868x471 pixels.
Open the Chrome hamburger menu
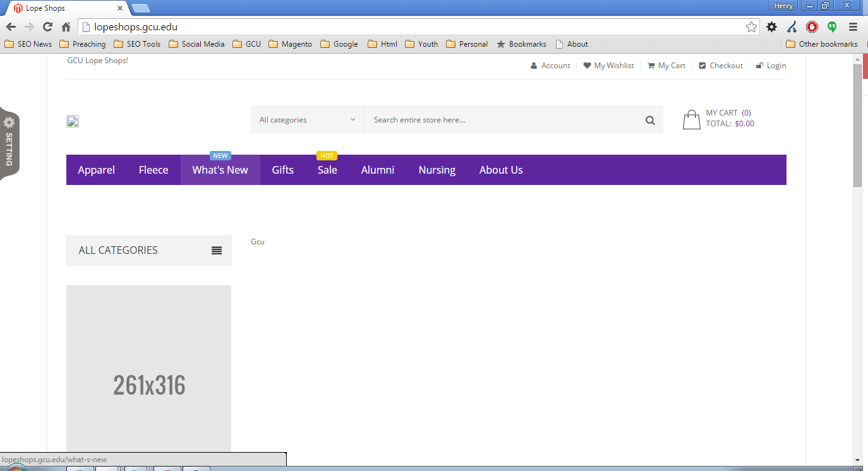[x=853, y=27]
